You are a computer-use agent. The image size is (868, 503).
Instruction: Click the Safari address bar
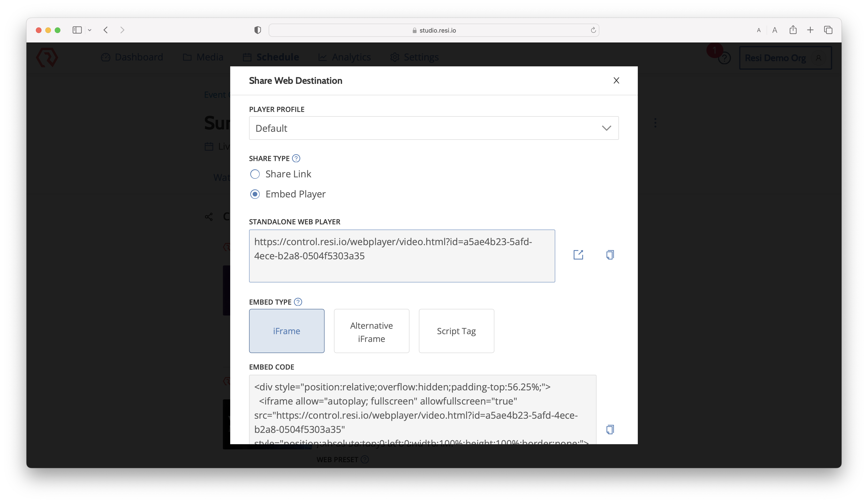click(434, 30)
